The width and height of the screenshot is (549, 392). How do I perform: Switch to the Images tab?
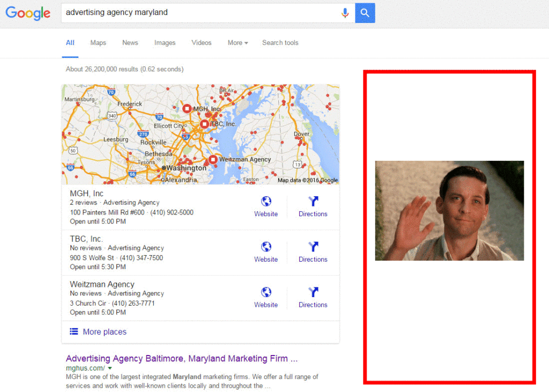tap(165, 43)
